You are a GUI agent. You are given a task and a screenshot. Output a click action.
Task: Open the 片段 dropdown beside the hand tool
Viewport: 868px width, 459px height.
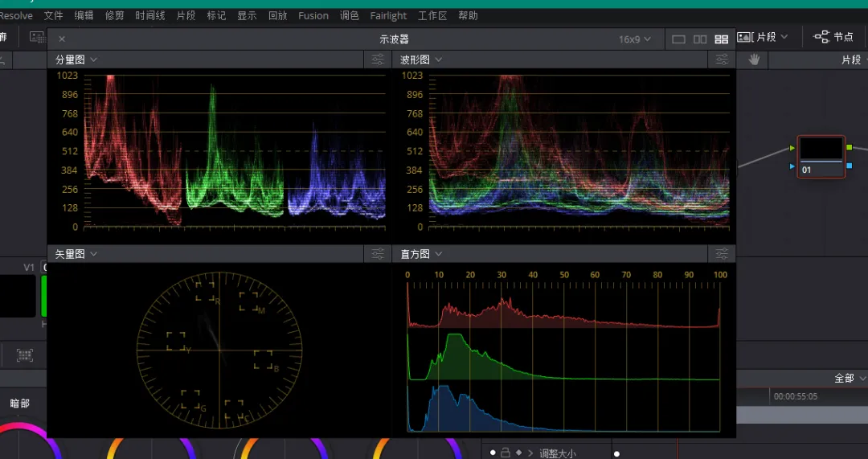tap(854, 59)
